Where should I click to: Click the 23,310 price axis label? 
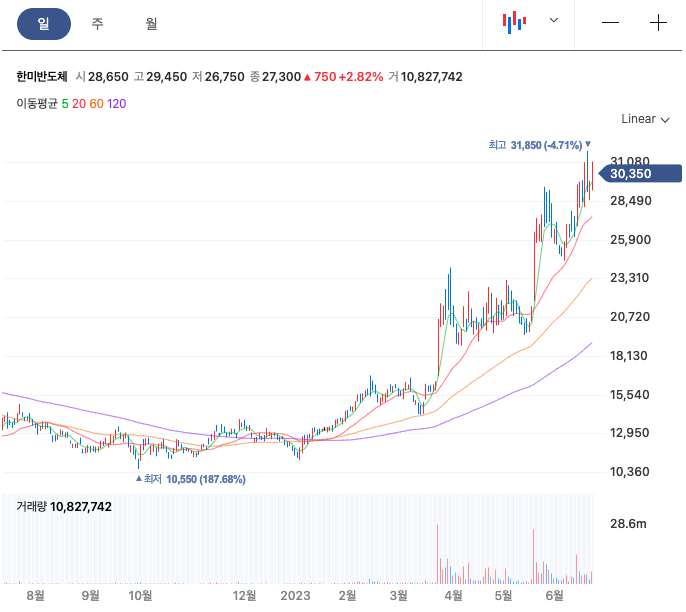[x=630, y=278]
